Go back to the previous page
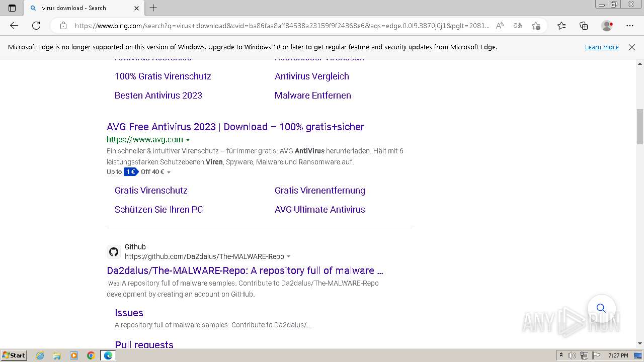The image size is (644, 362). (x=14, y=26)
